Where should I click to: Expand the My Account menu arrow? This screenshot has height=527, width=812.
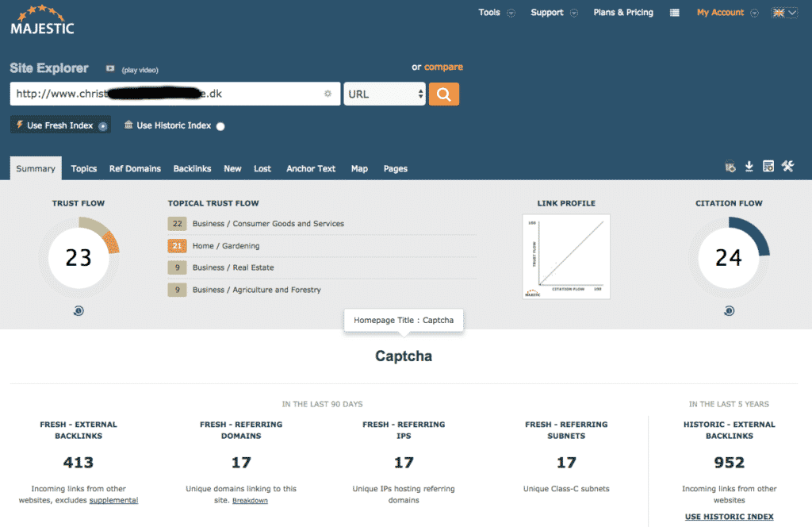point(755,13)
